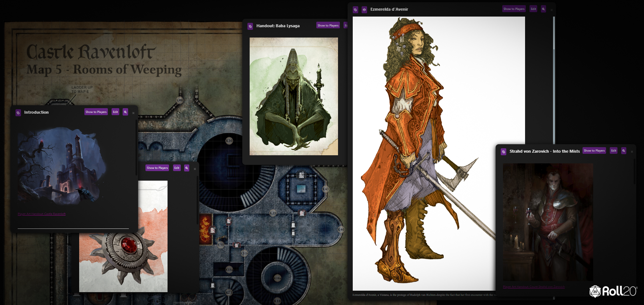
Task: Select the K20 room marker on map
Action: click(229, 141)
